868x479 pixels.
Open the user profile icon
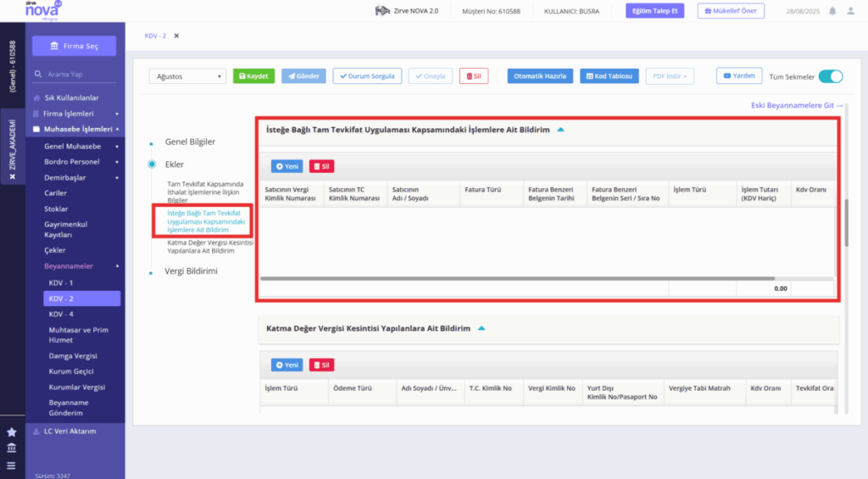click(850, 11)
